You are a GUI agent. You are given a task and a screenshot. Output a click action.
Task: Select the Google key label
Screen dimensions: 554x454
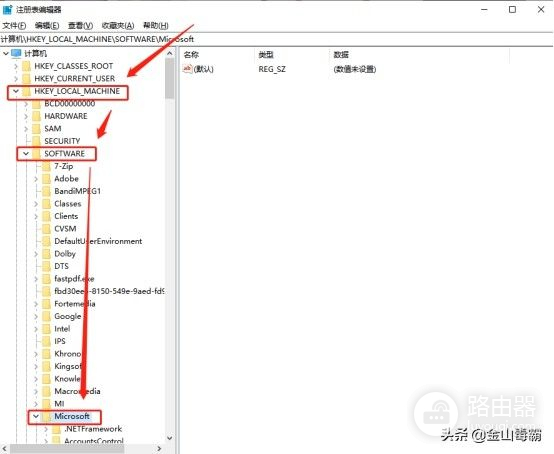67,316
